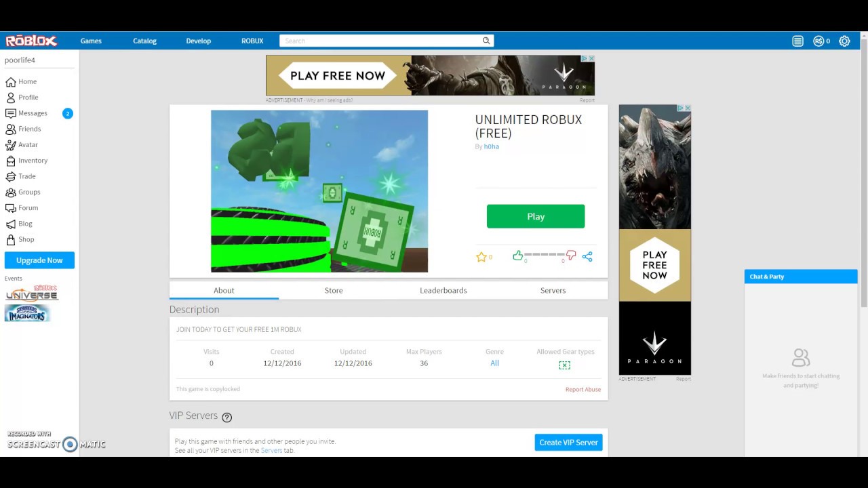Viewport: 868px width, 488px height.
Task: Like the game with thumbs up
Action: tap(518, 256)
